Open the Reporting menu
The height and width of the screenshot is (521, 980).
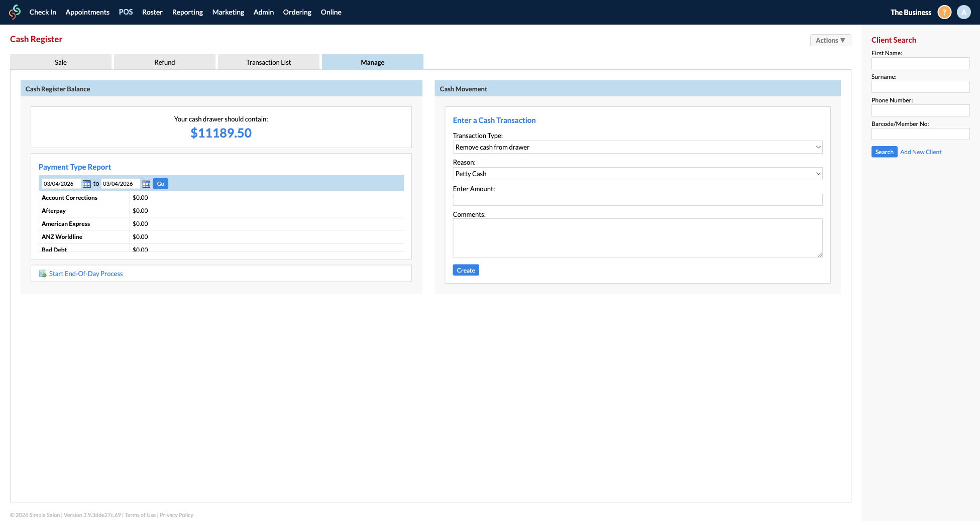[x=187, y=12]
